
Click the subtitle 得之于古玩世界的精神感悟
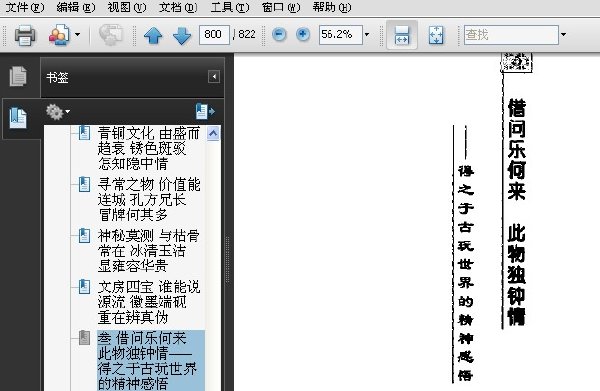tap(466, 273)
